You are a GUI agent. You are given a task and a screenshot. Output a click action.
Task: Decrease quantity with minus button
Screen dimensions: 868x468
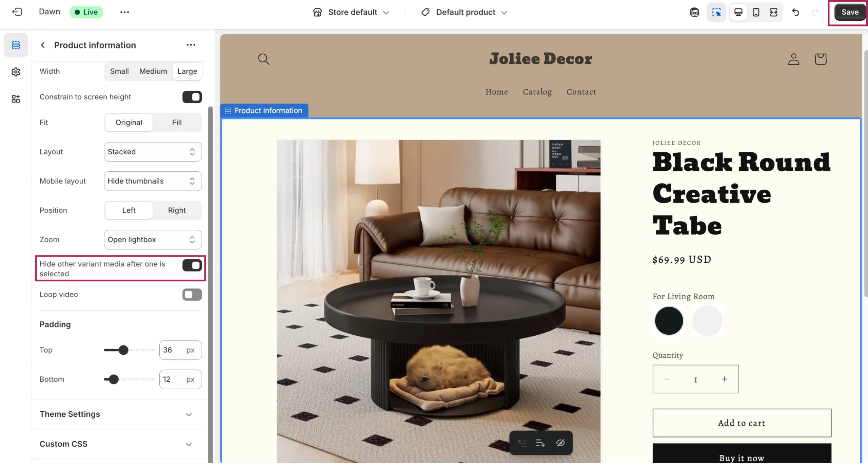667,379
